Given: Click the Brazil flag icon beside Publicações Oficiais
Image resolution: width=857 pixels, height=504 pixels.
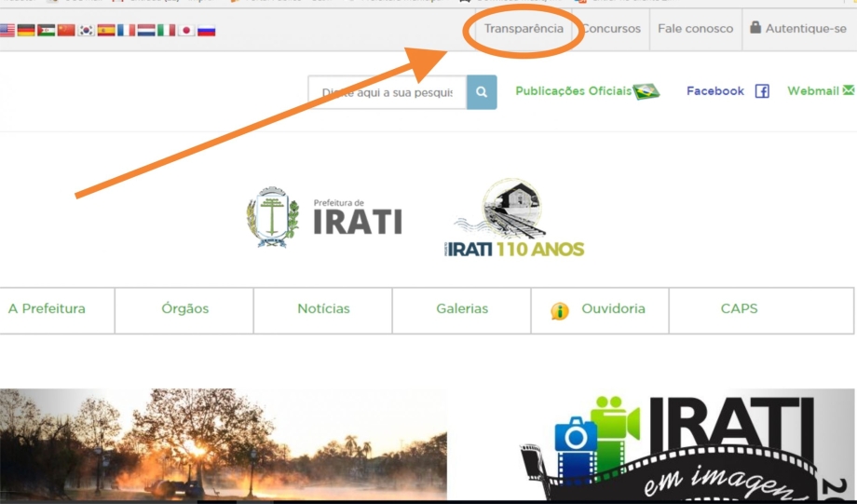Looking at the screenshot, I should 646,91.
